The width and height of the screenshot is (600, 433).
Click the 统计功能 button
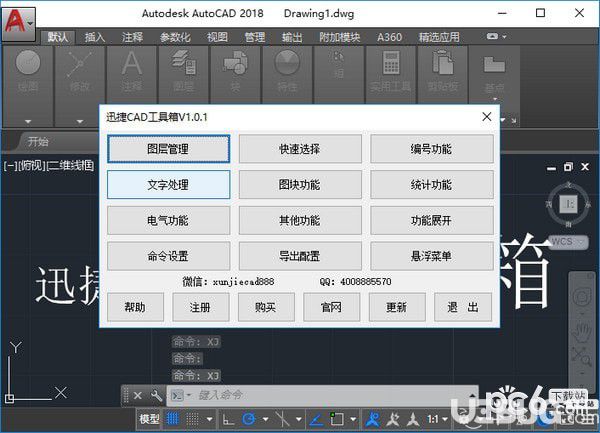point(432,185)
